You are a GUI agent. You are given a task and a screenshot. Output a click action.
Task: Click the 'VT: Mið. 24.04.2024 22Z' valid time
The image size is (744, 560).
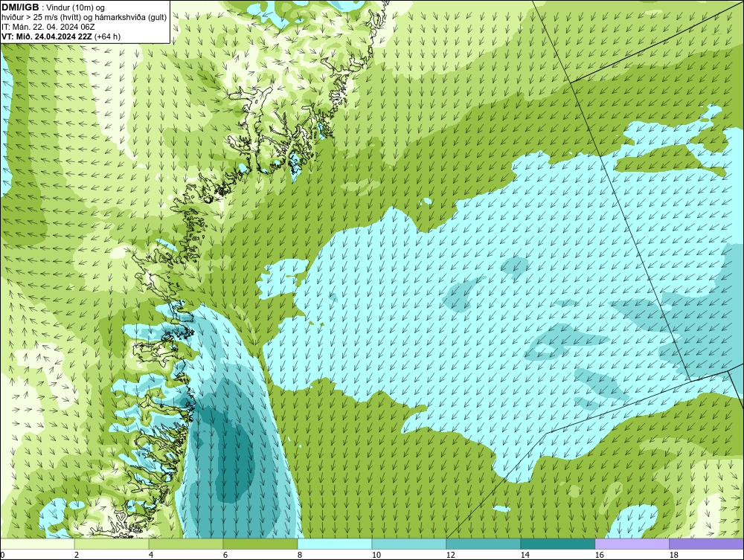(x=47, y=36)
